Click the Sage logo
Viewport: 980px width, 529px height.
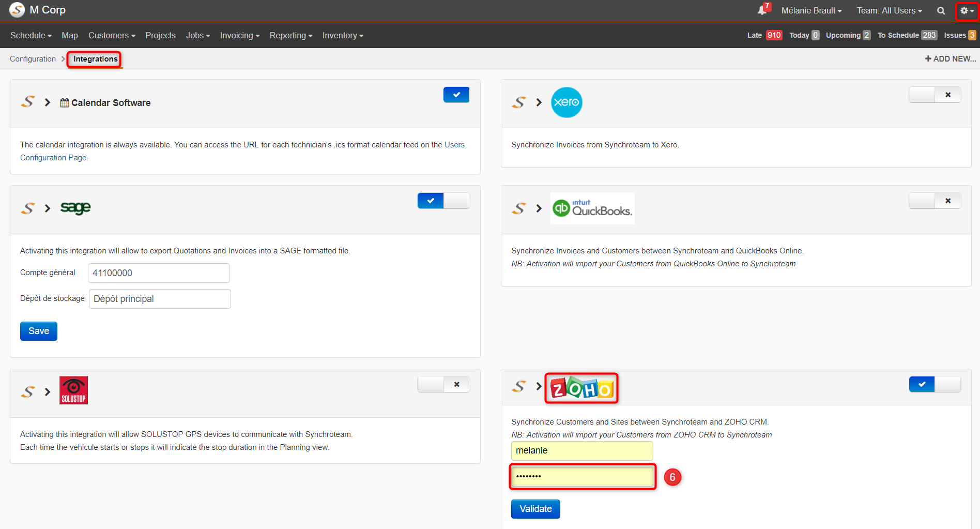(x=75, y=208)
